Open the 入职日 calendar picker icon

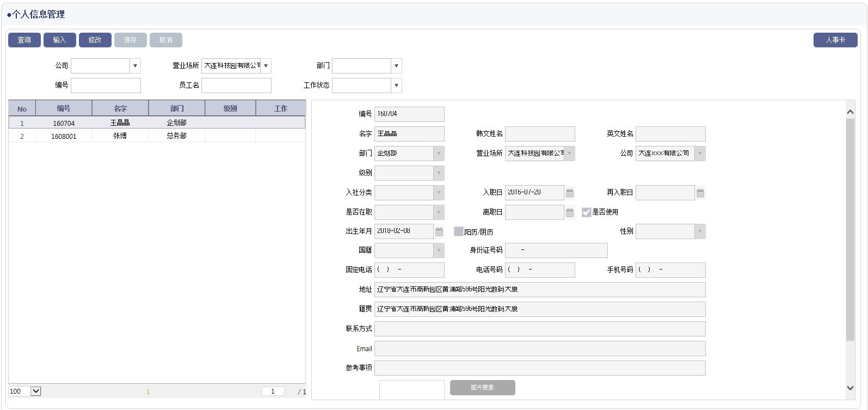click(x=570, y=193)
